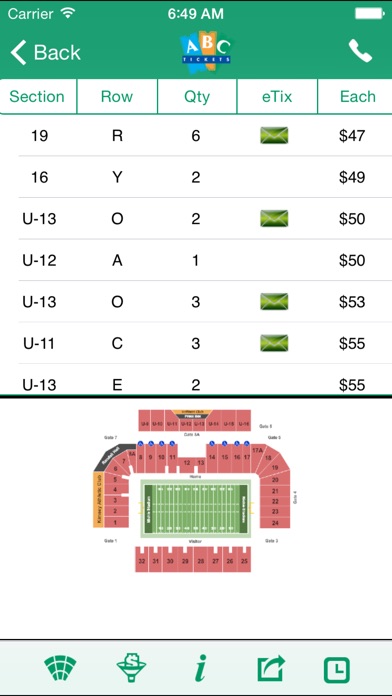Tap the share arrow icon

[271, 668]
